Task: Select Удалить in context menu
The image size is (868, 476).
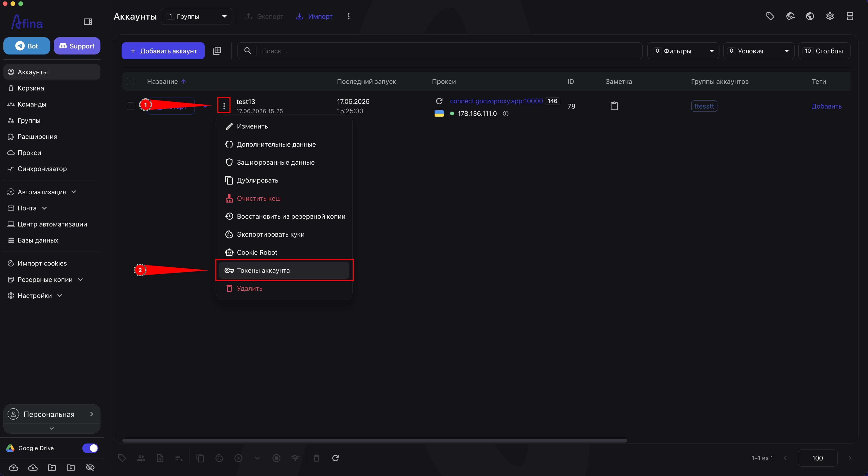Action: pyautogui.click(x=284, y=289)
